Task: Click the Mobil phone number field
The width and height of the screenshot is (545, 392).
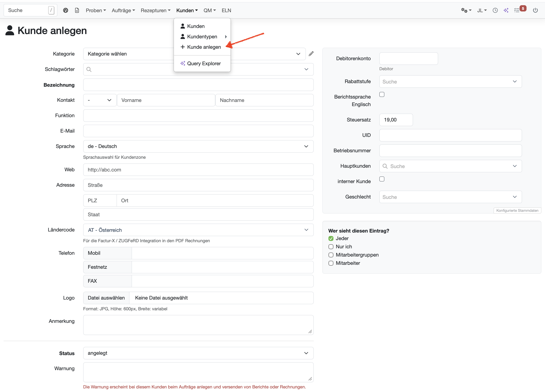Action: (222, 253)
